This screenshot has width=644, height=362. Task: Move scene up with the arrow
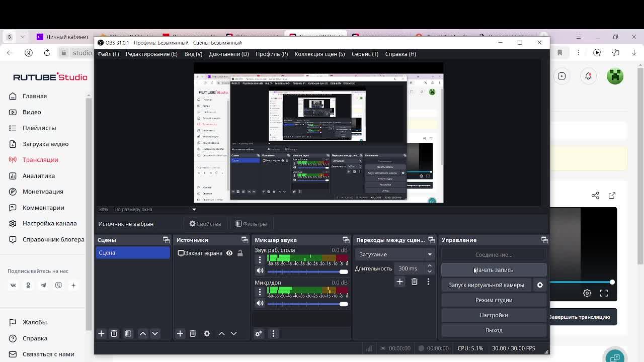143,333
